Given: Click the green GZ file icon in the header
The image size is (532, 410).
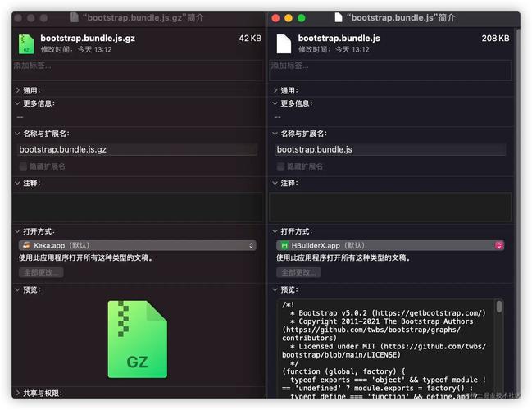Looking at the screenshot, I should [26, 44].
